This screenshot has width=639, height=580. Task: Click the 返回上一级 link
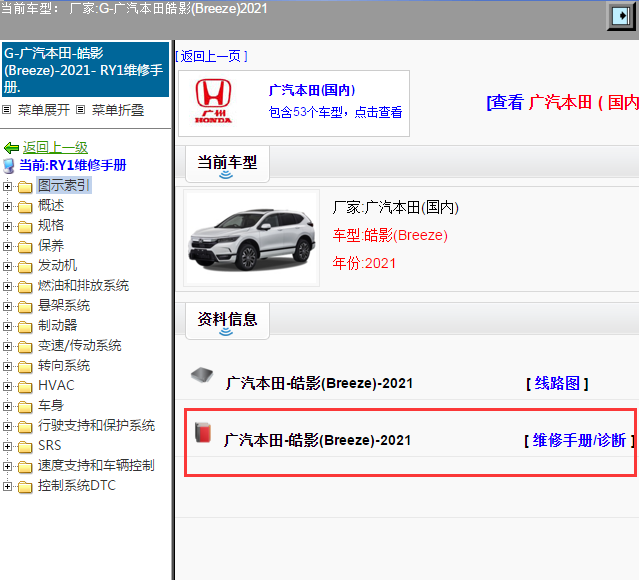[x=55, y=147]
